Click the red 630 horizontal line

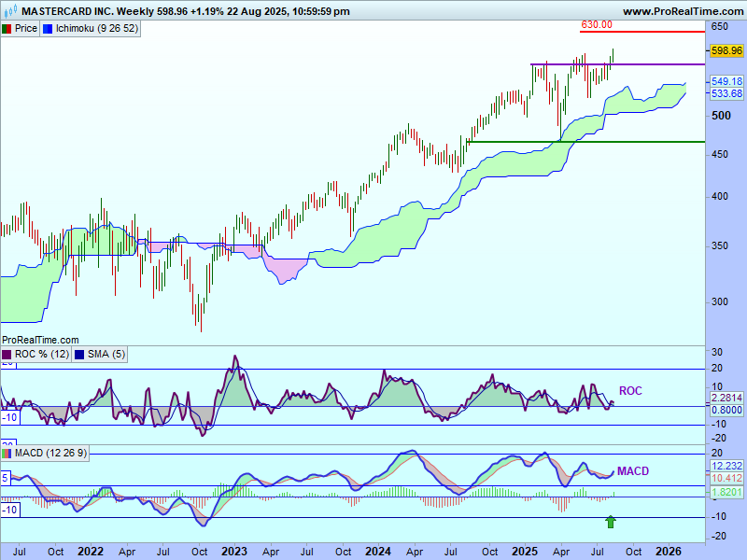click(642, 32)
